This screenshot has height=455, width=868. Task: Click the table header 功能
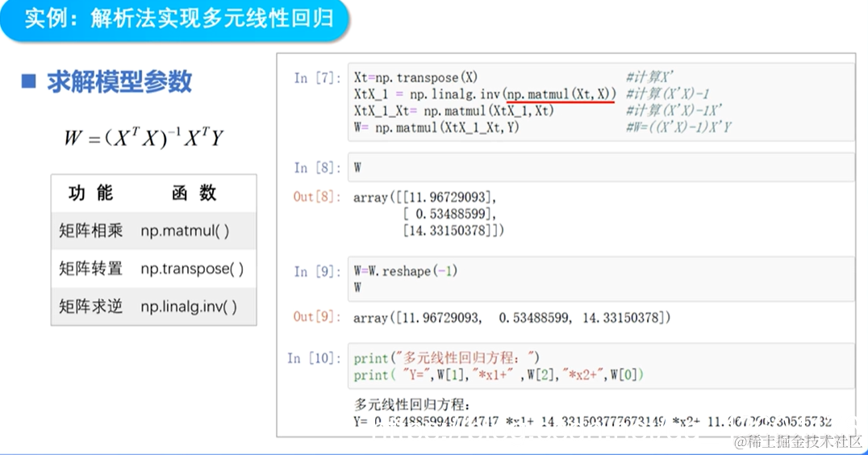point(91,193)
